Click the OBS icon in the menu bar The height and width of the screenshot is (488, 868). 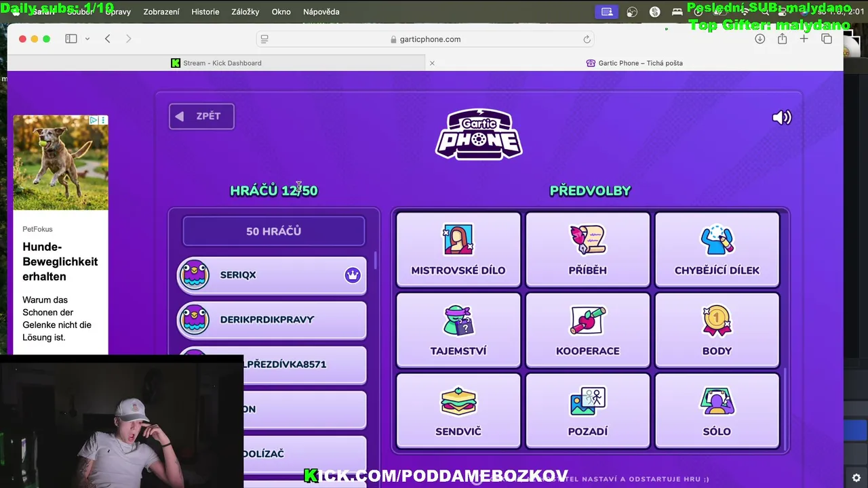click(x=632, y=12)
